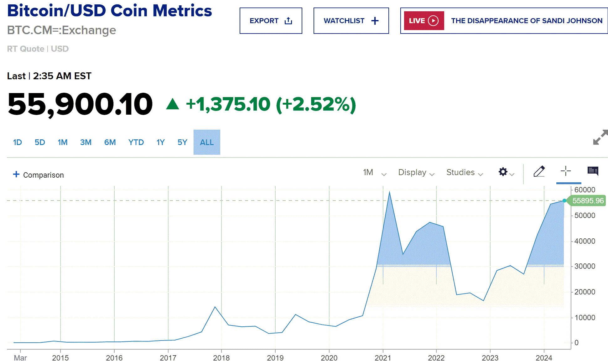Expand the Studies dropdown menu
608x364 pixels.
click(465, 173)
